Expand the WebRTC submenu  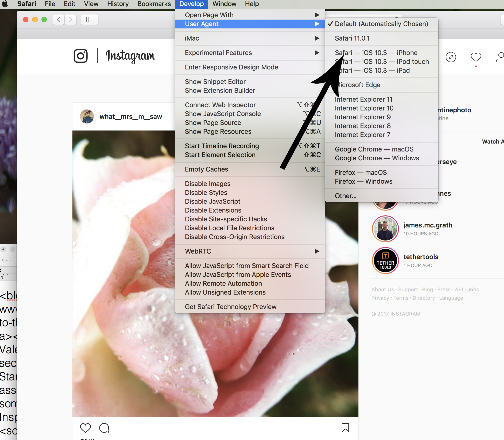click(x=250, y=251)
